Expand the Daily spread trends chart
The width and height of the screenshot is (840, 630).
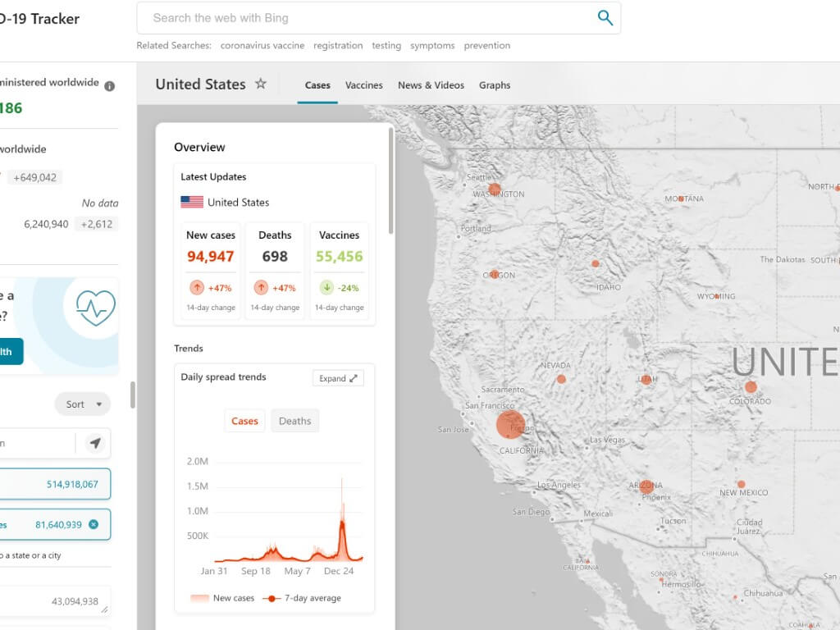(338, 378)
